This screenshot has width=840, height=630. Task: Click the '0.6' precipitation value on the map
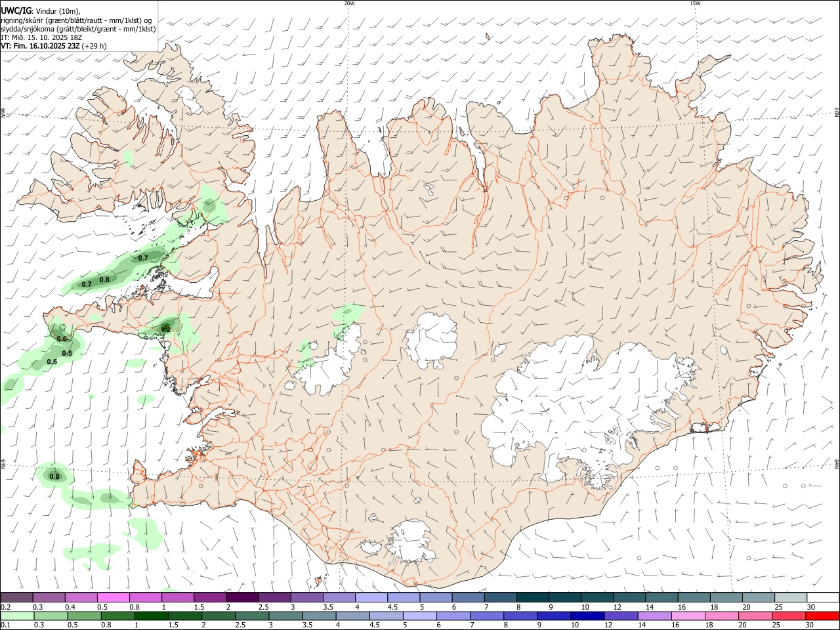(62, 339)
